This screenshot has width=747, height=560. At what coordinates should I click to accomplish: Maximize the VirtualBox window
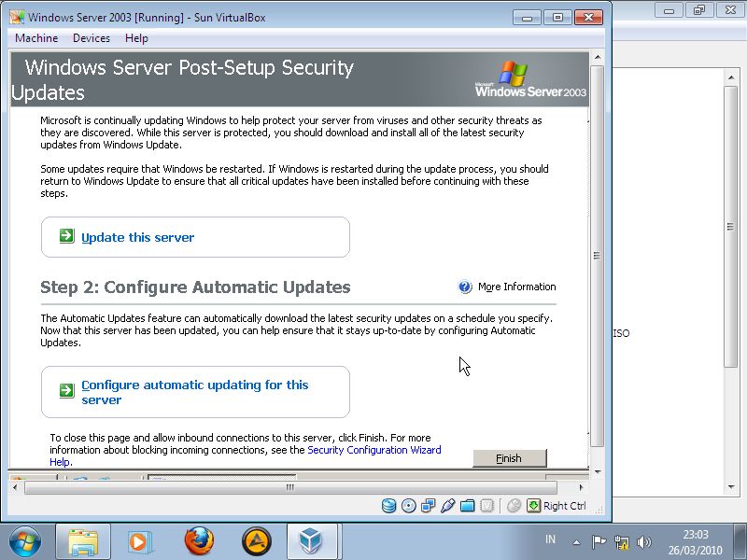[x=557, y=18]
